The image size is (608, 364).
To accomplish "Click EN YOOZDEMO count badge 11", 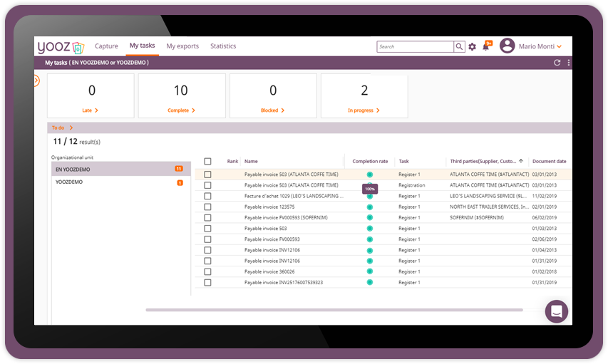I will 179,169.
